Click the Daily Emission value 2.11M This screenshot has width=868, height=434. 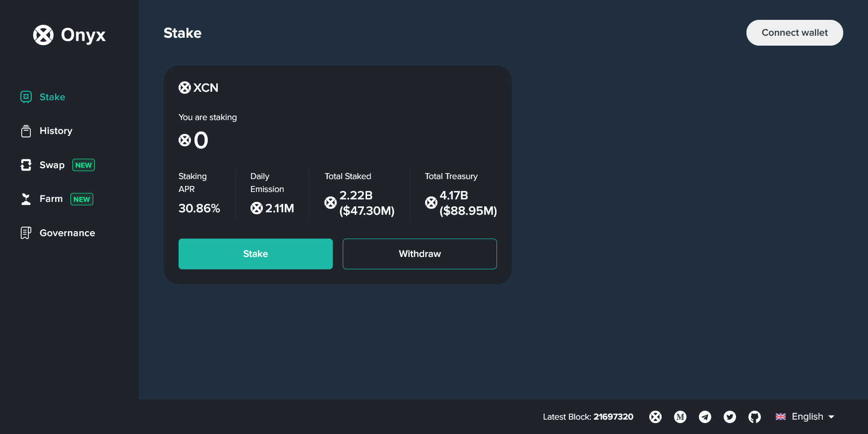[280, 208]
